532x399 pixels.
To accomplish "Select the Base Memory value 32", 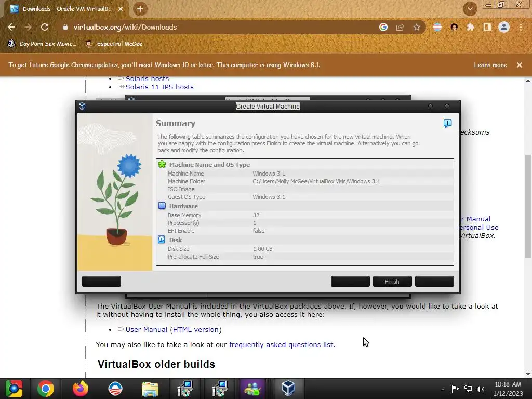I will click(256, 215).
